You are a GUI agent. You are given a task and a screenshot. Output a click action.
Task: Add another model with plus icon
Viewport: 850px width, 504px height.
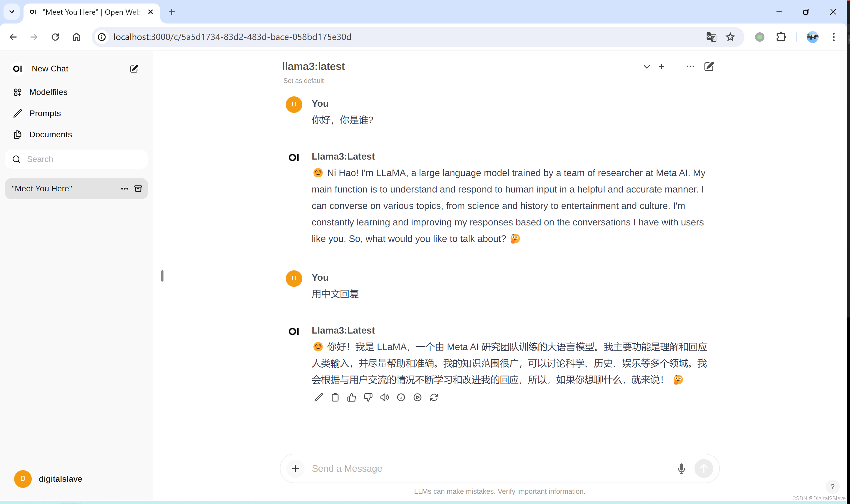(x=662, y=67)
